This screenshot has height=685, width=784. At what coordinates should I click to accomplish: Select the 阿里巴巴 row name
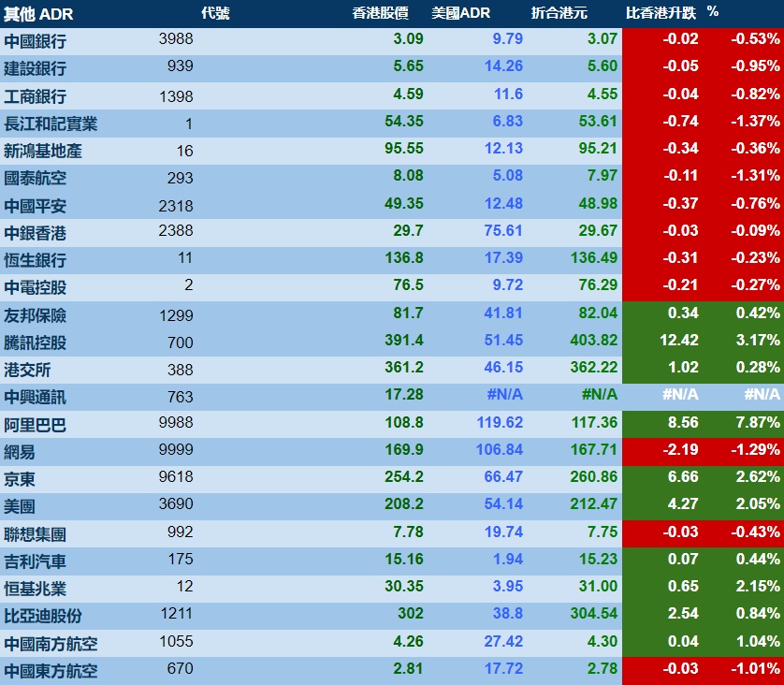[35, 425]
